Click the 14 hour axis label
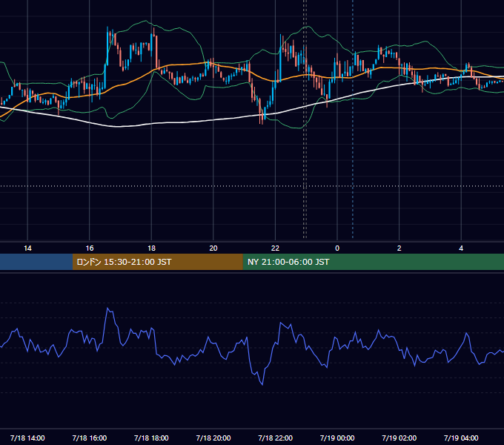This screenshot has height=445, width=504. pos(27,248)
